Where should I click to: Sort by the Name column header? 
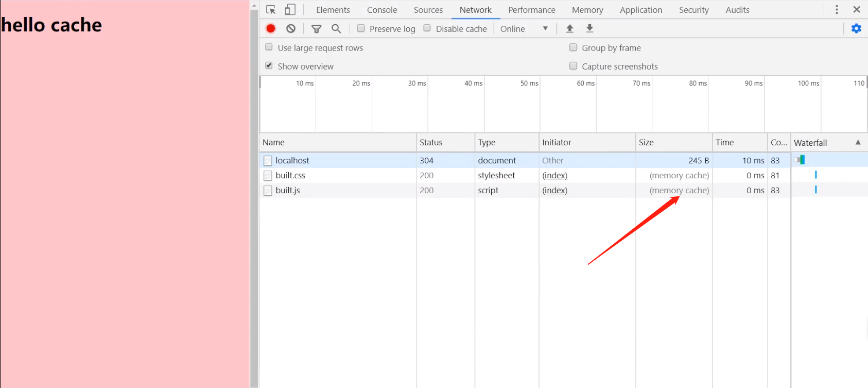[338, 142]
